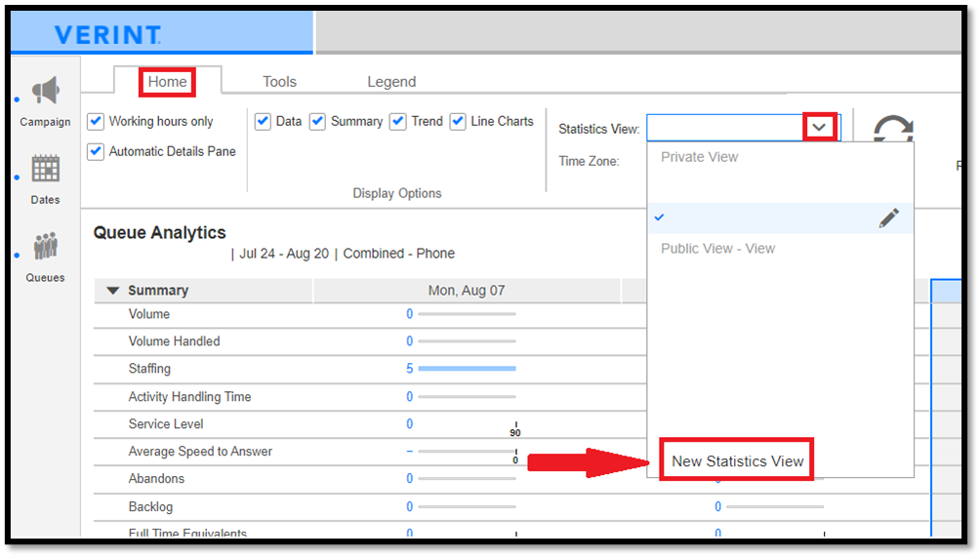Select Public View - View option

(x=717, y=249)
